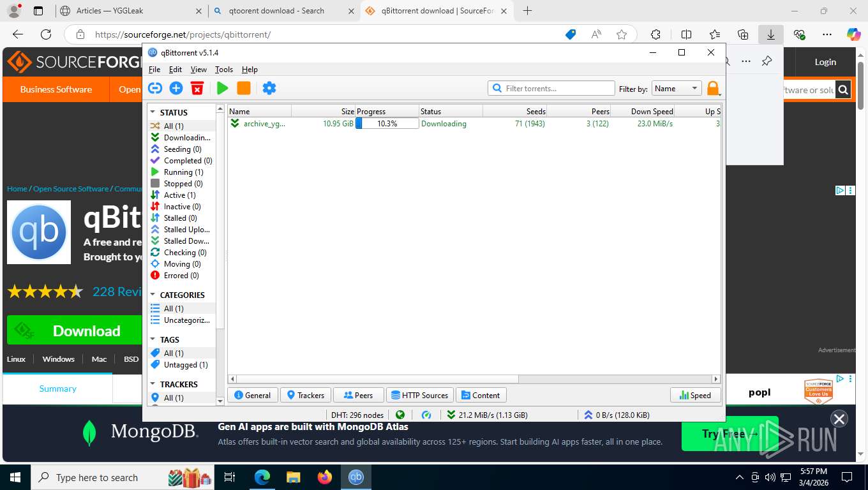Open the Content tab
Image resolution: width=868 pixels, height=490 pixels.
pyautogui.click(x=481, y=395)
